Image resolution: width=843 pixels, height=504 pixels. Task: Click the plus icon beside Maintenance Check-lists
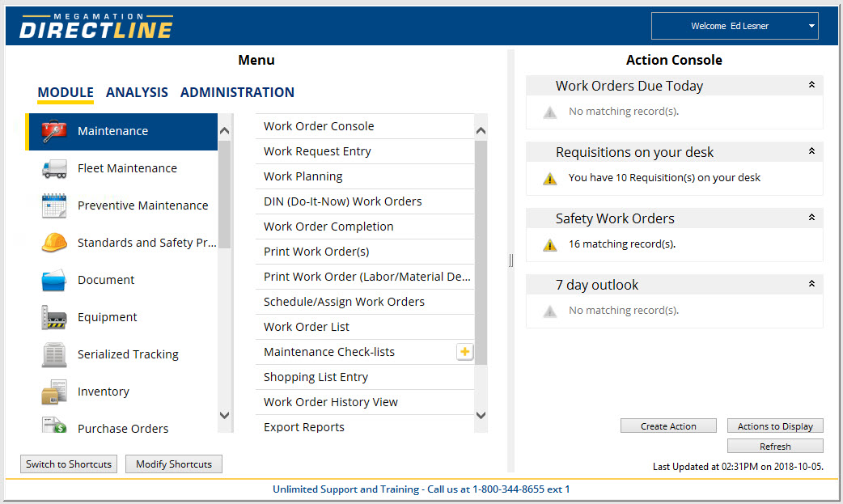click(x=464, y=351)
